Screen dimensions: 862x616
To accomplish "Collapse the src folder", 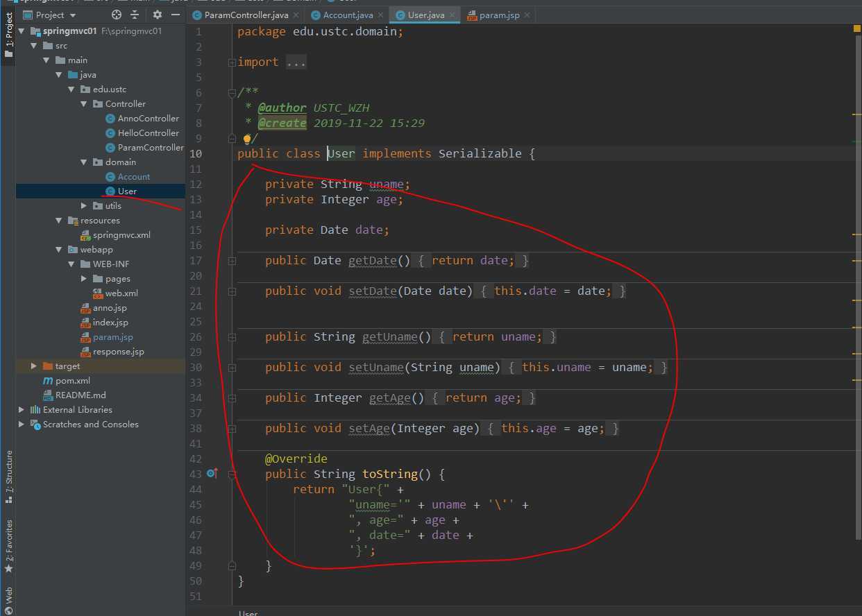I will coord(33,46).
